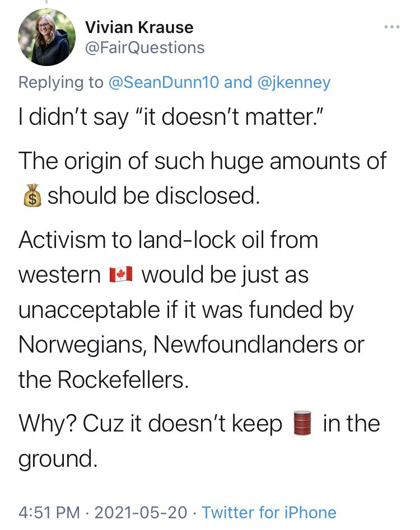The width and height of the screenshot is (420, 530).
Task: Click the Vivian Krause display name
Action: [139, 27]
